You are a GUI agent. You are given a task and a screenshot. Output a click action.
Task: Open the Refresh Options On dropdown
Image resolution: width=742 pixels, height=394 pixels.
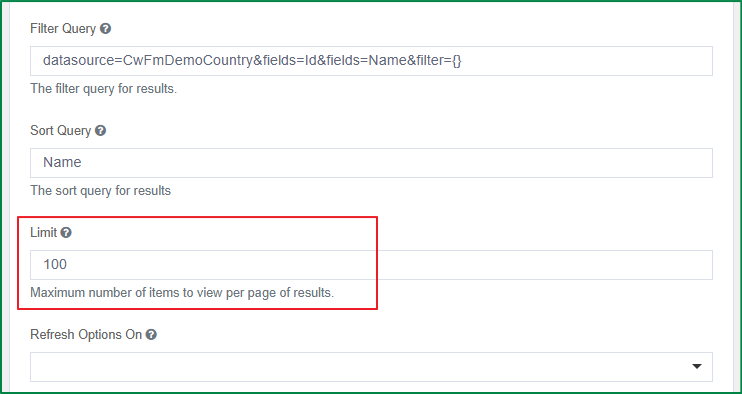coord(371,367)
